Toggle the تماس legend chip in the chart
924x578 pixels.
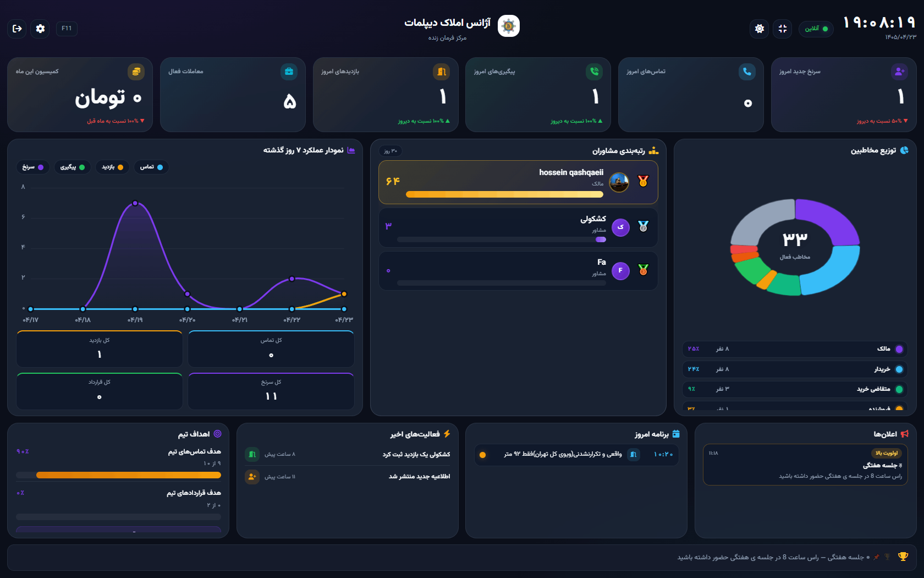pos(151,167)
